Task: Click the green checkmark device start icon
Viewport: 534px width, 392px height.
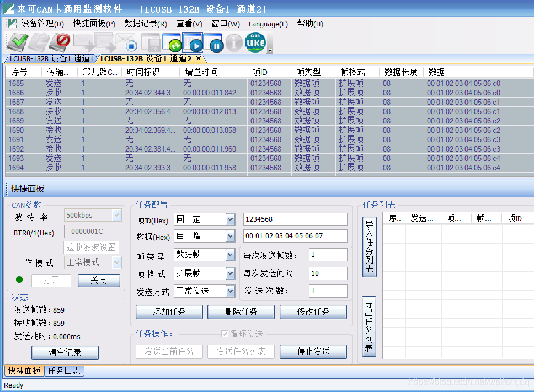Action: tap(17, 42)
